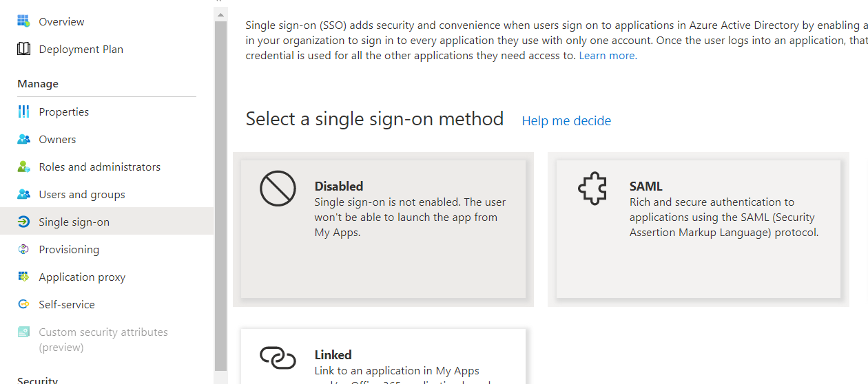The image size is (868, 384).
Task: Open the Provisioning page
Action: tap(107, 249)
